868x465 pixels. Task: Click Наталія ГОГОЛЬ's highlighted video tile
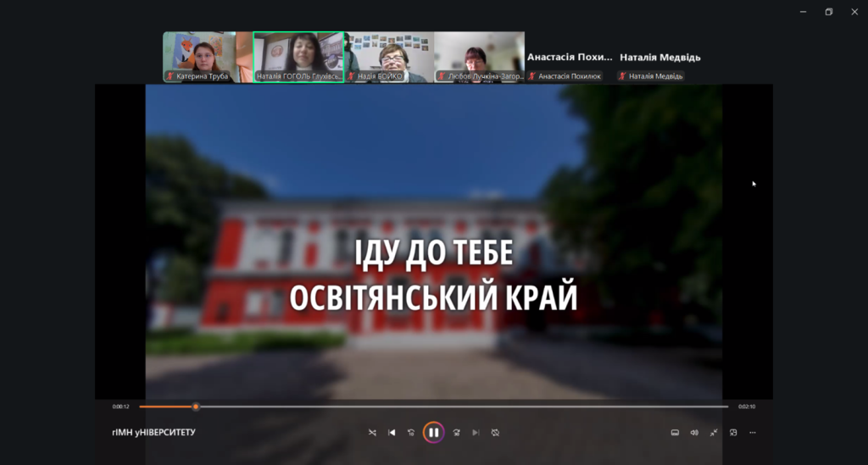pyautogui.click(x=298, y=57)
